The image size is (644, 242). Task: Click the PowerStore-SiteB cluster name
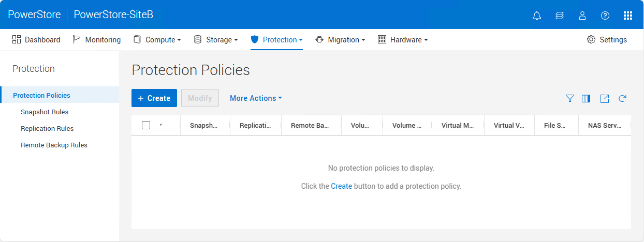[x=113, y=14]
